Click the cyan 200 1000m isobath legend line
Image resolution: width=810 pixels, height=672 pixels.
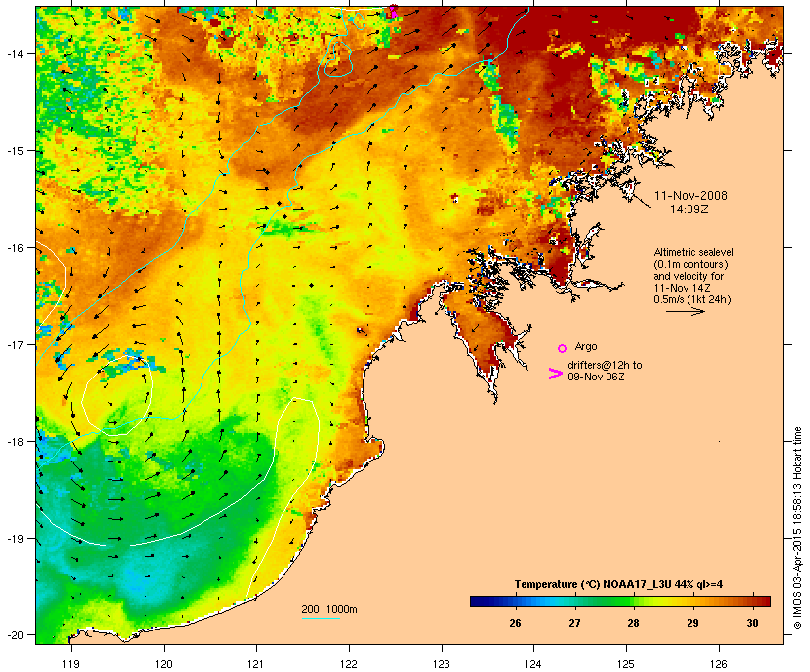click(321, 618)
